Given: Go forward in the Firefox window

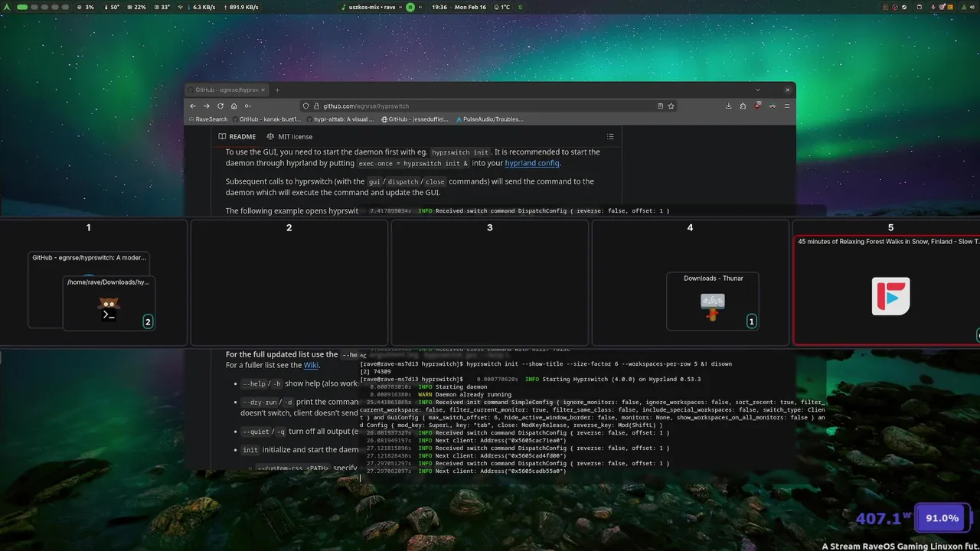Looking at the screenshot, I should [207, 106].
